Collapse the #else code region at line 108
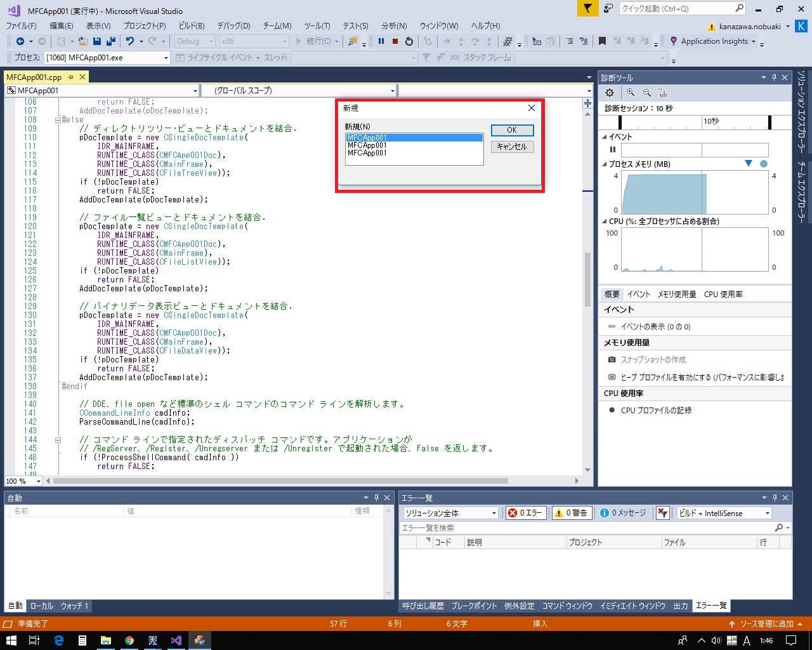The height and width of the screenshot is (650, 812). tap(58, 119)
